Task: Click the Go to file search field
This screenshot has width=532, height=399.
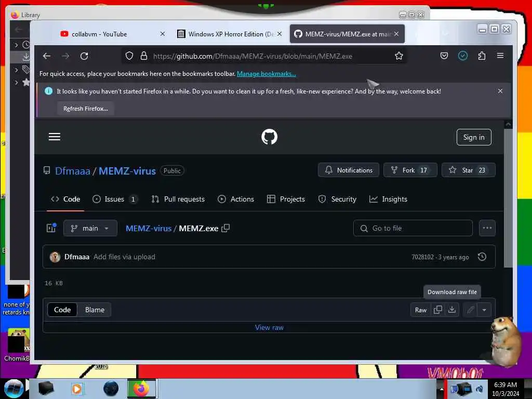Action: coord(413,228)
